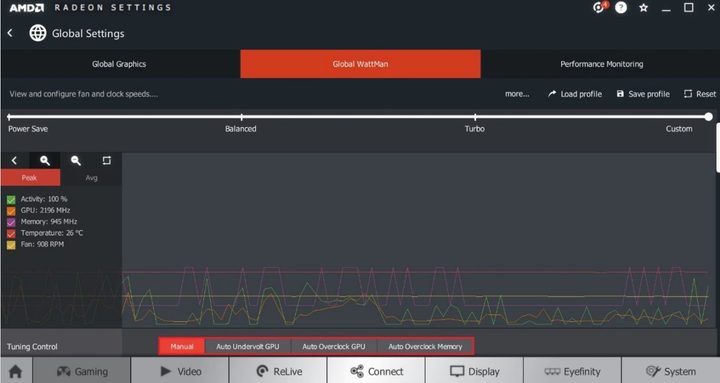
Task: Open the Connect section
Action: pos(377,371)
